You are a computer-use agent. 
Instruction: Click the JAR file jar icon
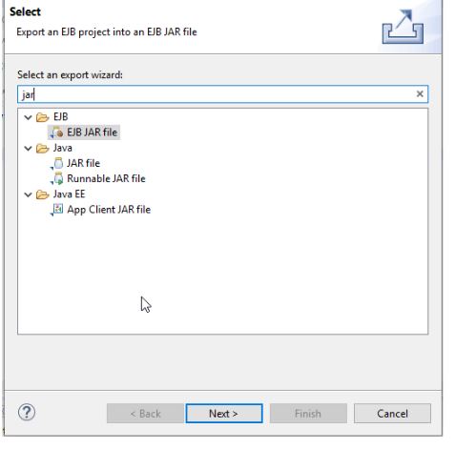(x=57, y=163)
